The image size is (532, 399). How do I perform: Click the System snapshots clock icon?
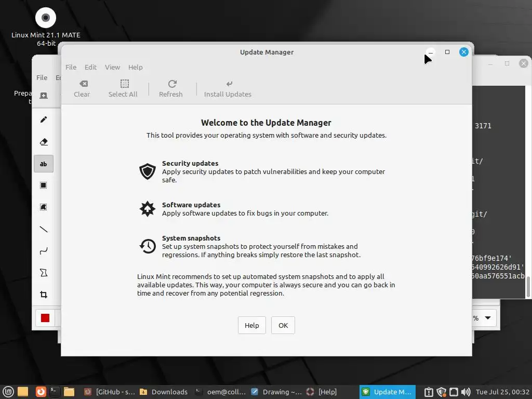(147, 246)
